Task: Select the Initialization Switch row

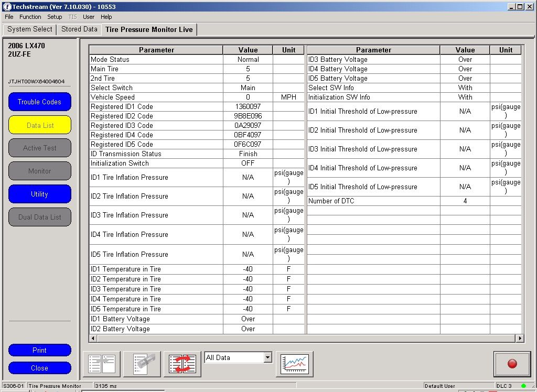Action: tap(197, 164)
